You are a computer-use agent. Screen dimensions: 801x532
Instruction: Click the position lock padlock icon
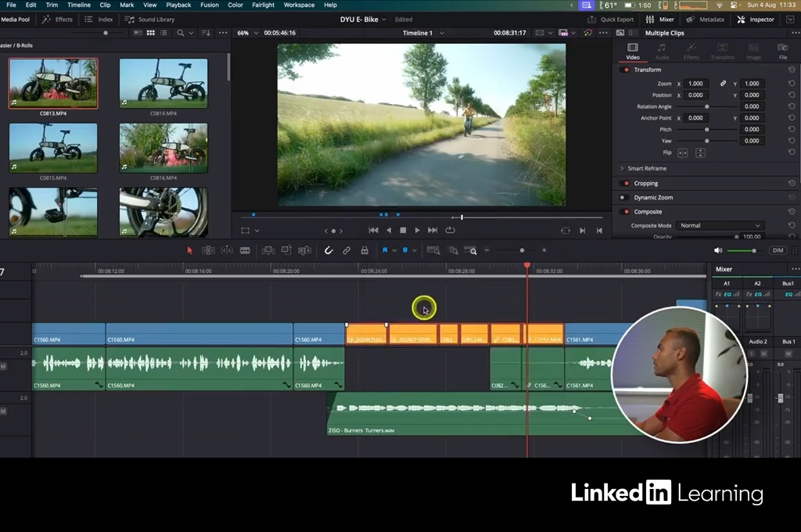point(365,250)
